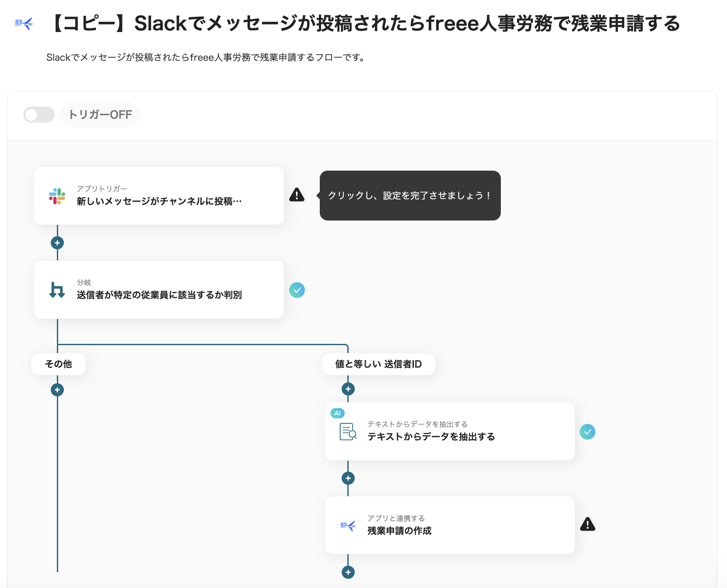Add a step below the Slack trigger
The height and width of the screenshot is (588, 727).
click(x=56, y=242)
